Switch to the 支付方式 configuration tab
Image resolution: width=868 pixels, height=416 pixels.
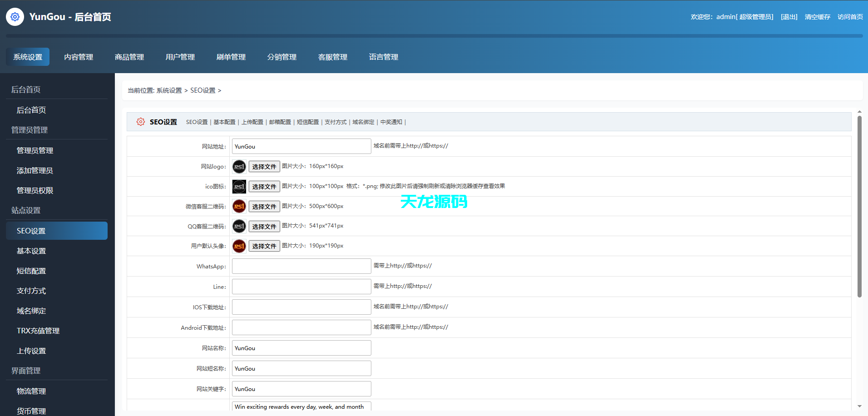click(335, 122)
